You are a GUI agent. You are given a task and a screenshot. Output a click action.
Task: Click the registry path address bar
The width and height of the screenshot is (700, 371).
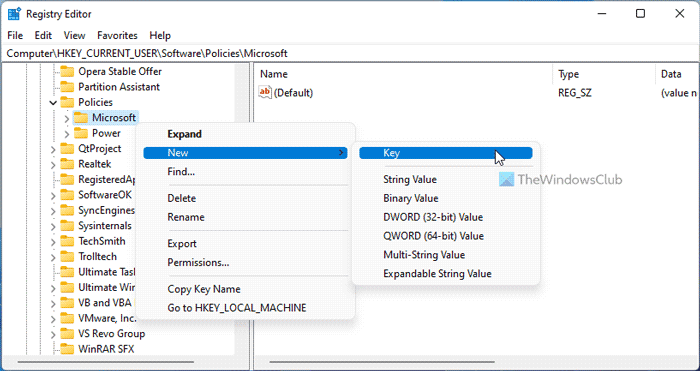point(350,54)
